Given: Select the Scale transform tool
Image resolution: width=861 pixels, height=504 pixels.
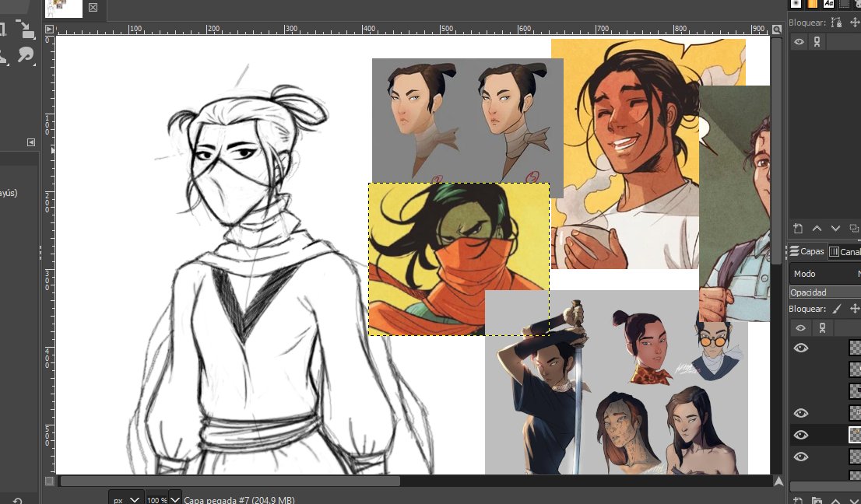Looking at the screenshot, I should coord(25,29).
